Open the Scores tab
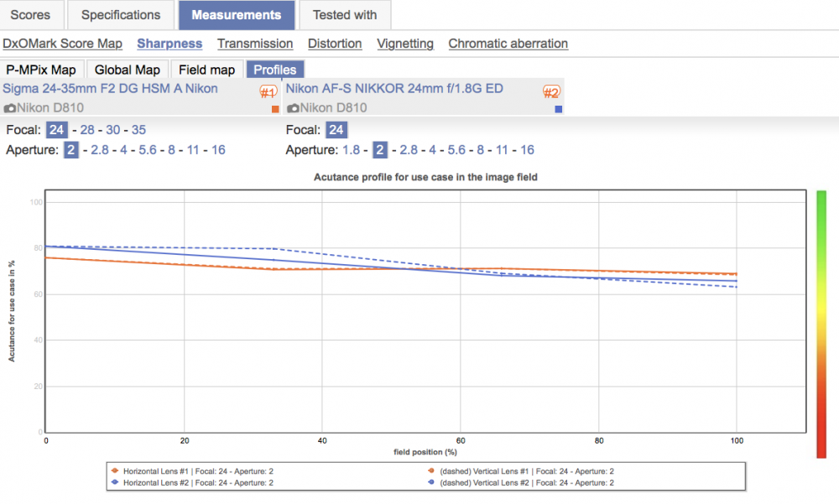The image size is (839, 504). click(x=30, y=15)
